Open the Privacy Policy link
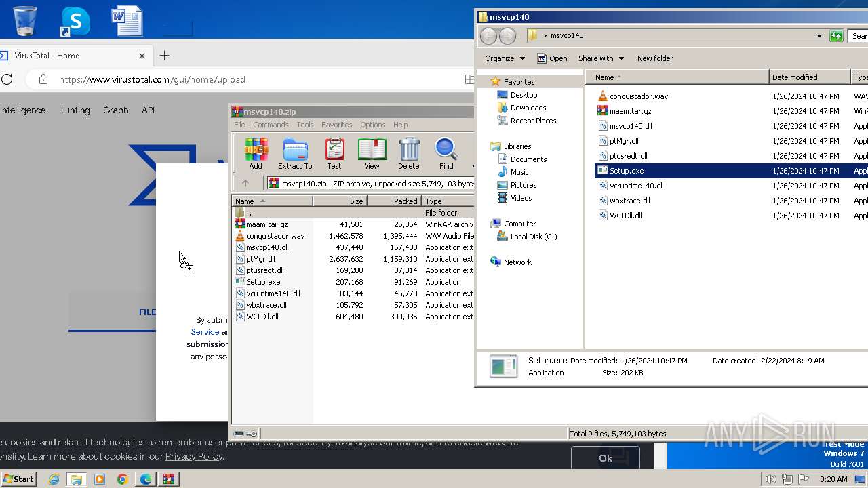868x488 pixels. 194,457
